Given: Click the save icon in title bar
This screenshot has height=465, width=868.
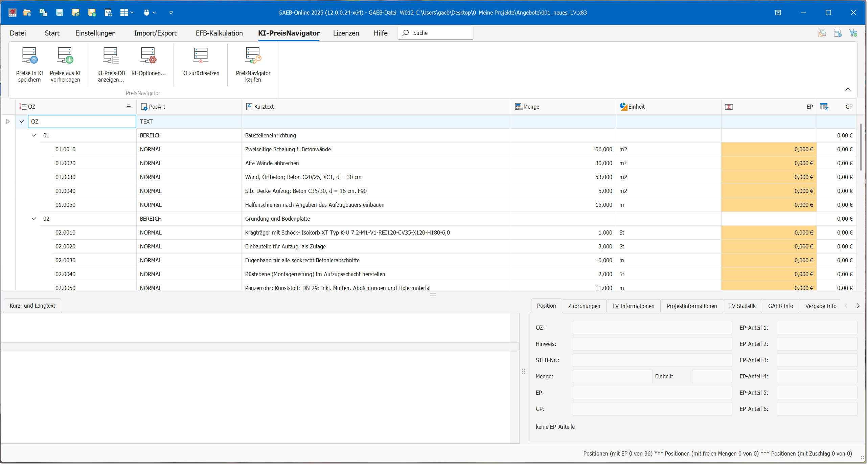Looking at the screenshot, I should tap(60, 13).
